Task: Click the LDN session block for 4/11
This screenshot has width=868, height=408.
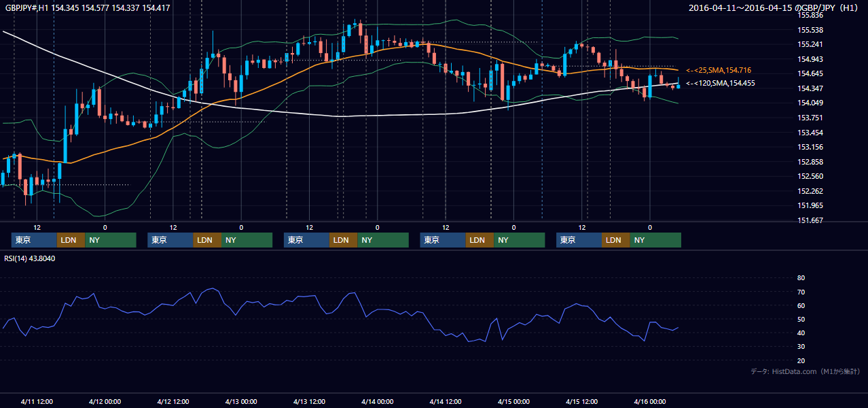Action: [x=71, y=240]
